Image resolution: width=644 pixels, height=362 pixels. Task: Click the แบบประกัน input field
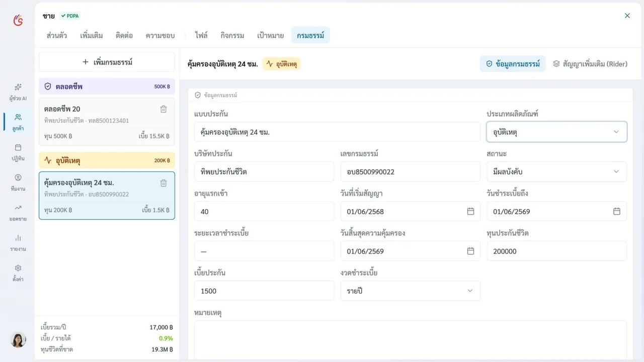pyautogui.click(x=337, y=132)
